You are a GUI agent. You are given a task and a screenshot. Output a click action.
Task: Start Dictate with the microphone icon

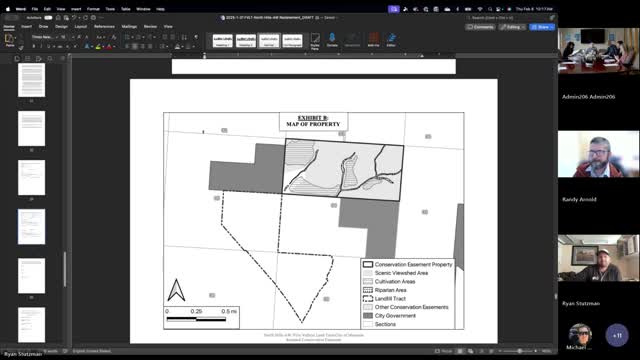[332, 40]
